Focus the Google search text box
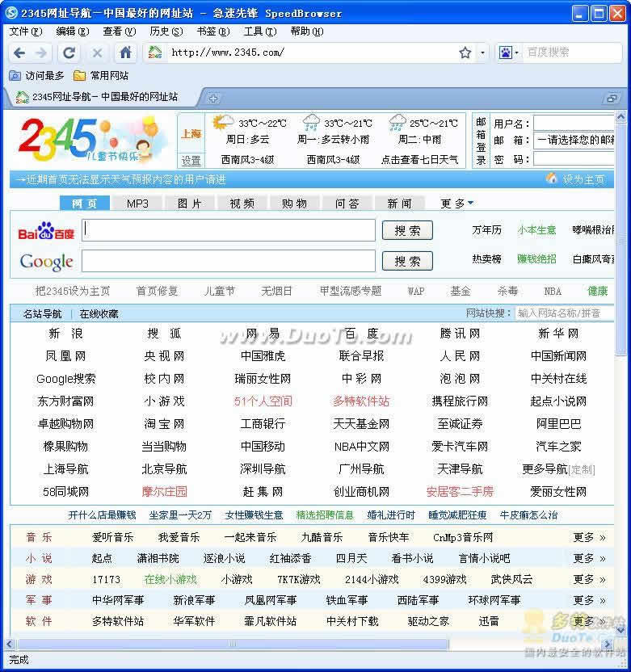The height and width of the screenshot is (672, 631). (x=229, y=262)
